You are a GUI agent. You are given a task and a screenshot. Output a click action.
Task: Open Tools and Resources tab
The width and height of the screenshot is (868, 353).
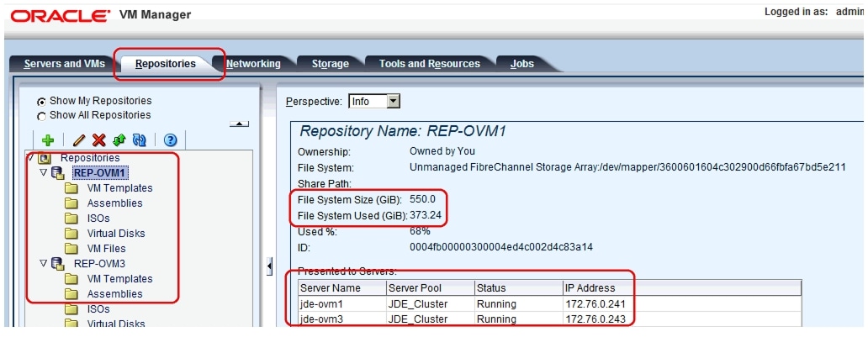click(430, 64)
